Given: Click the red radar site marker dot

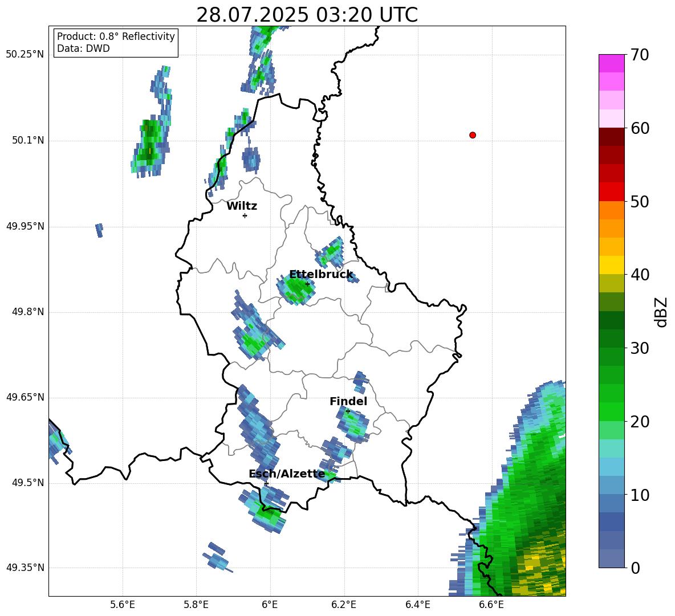Looking at the screenshot, I should [x=472, y=135].
